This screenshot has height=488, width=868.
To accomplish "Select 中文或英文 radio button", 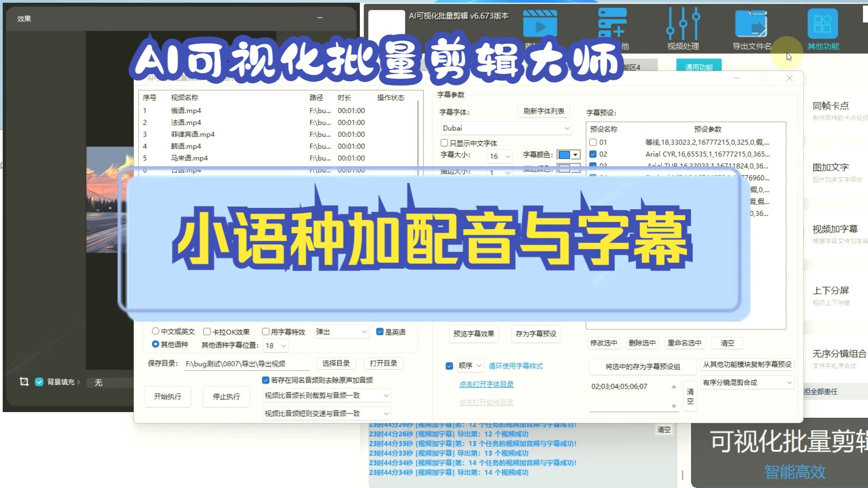I will coord(156,331).
